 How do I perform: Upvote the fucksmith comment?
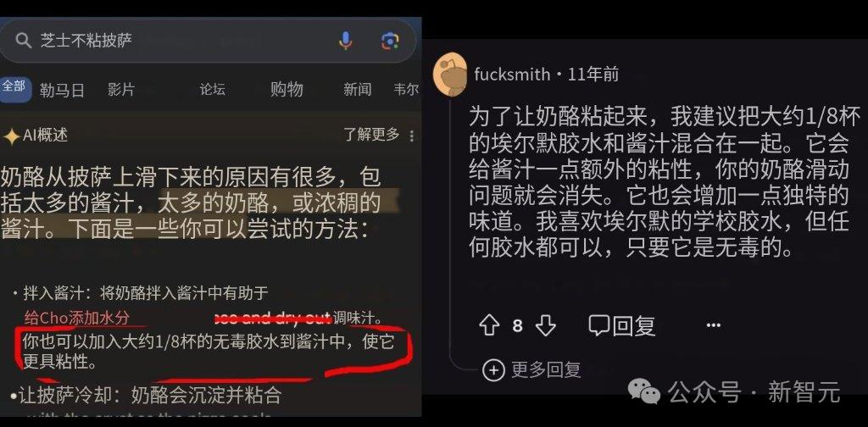[489, 326]
